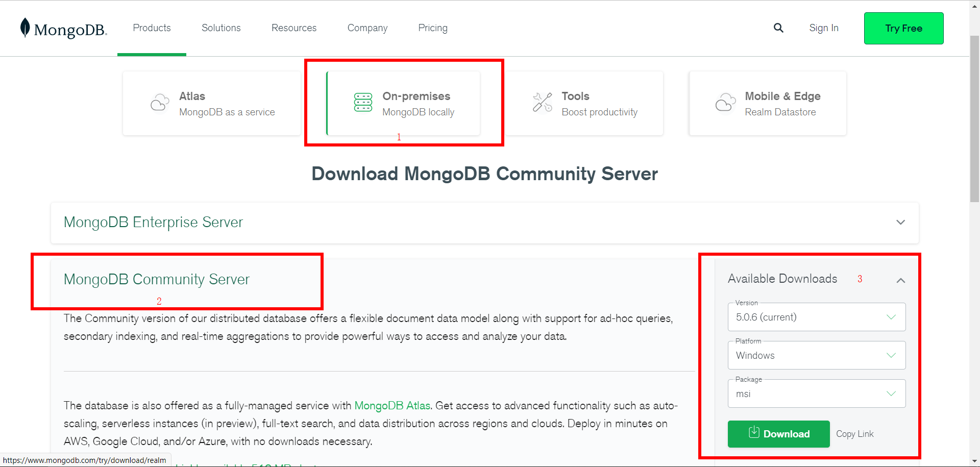This screenshot has height=467, width=980.
Task: Go to the Pricing page
Action: point(433,28)
